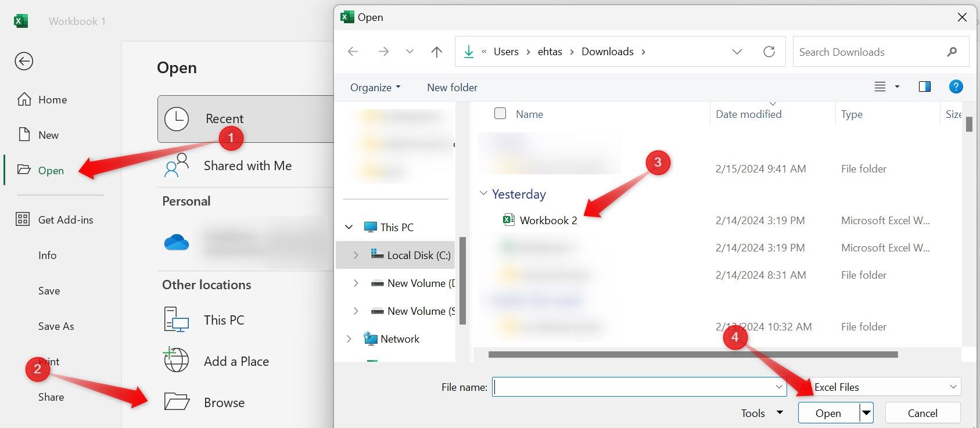Click the OneDrive cloud icon
980x428 pixels.
click(x=177, y=242)
